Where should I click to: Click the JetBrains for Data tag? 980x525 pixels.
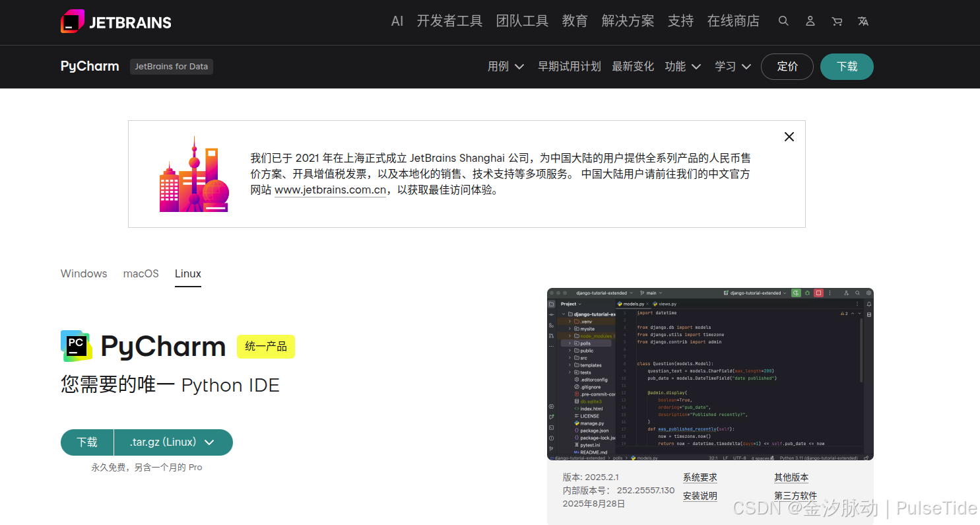[x=172, y=67]
